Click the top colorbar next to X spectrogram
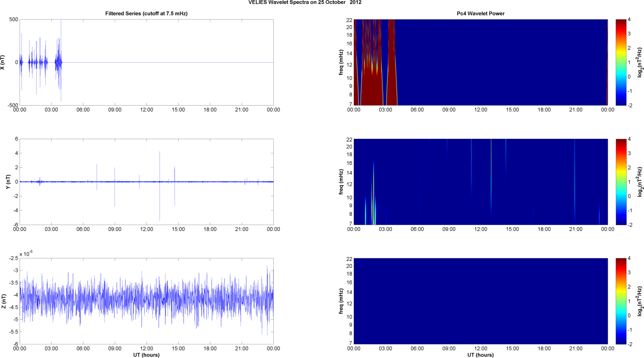The width and height of the screenshot is (644, 358). (x=621, y=62)
